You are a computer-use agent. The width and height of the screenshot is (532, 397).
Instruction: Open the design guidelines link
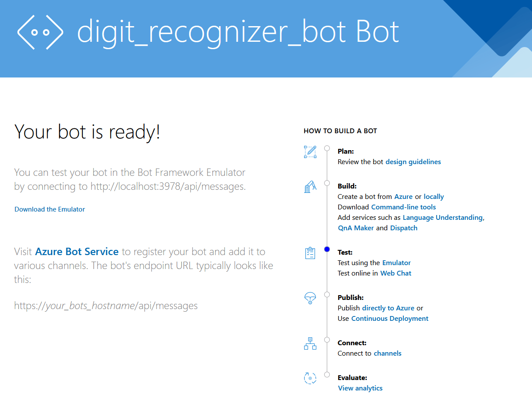tap(413, 162)
